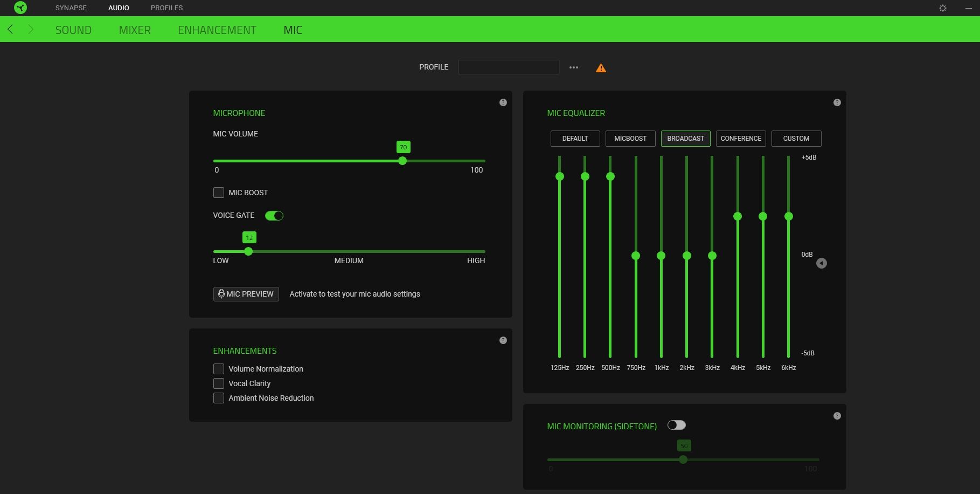980x494 pixels.
Task: Click the Razer logo icon
Action: coord(20,8)
